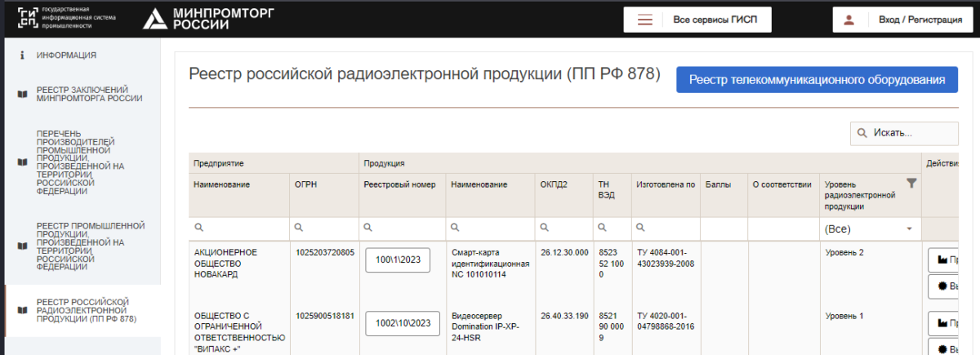This screenshot has height=355, width=980.
Task: Click the filter funnel icon in the Уровень column
Action: [911, 184]
